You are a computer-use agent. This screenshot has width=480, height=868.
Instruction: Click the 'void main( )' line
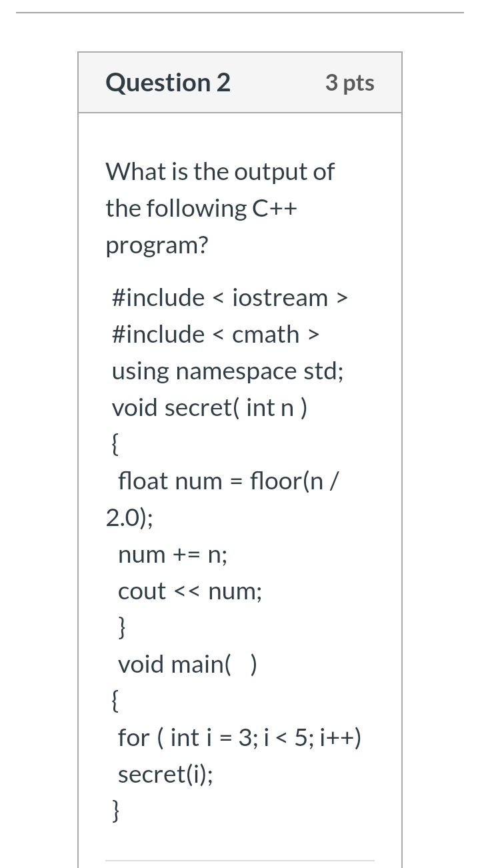tap(188, 664)
